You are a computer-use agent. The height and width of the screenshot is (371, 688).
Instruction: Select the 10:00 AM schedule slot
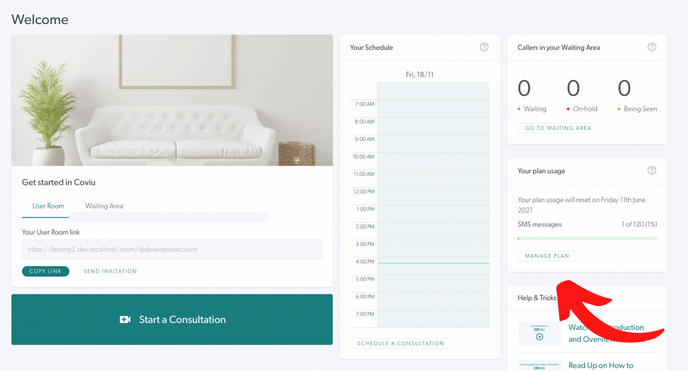coord(433,161)
